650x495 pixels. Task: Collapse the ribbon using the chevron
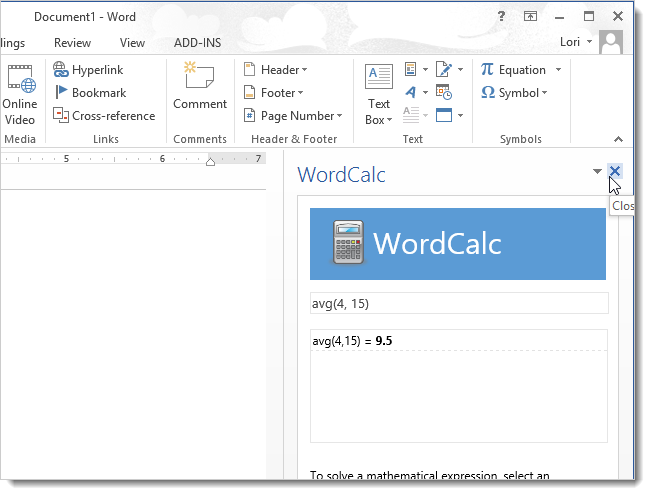click(x=618, y=139)
